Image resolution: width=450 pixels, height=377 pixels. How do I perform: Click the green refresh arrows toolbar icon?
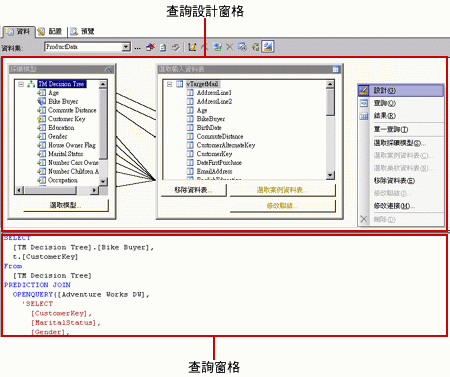pos(255,47)
